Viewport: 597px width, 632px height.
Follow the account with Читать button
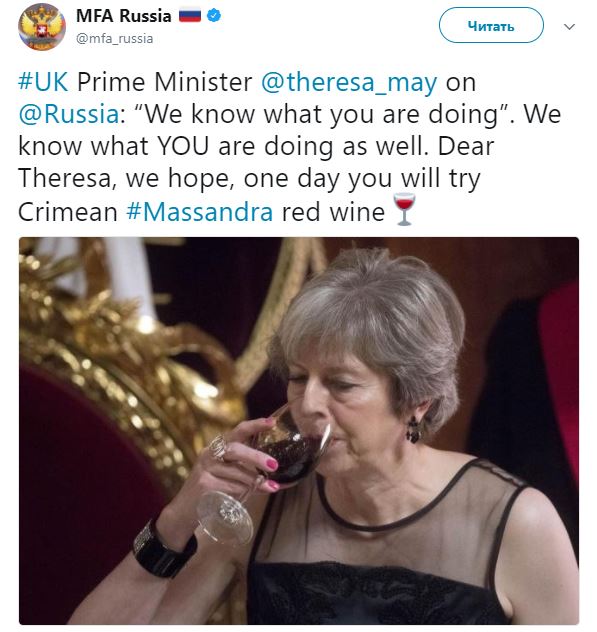tap(491, 25)
